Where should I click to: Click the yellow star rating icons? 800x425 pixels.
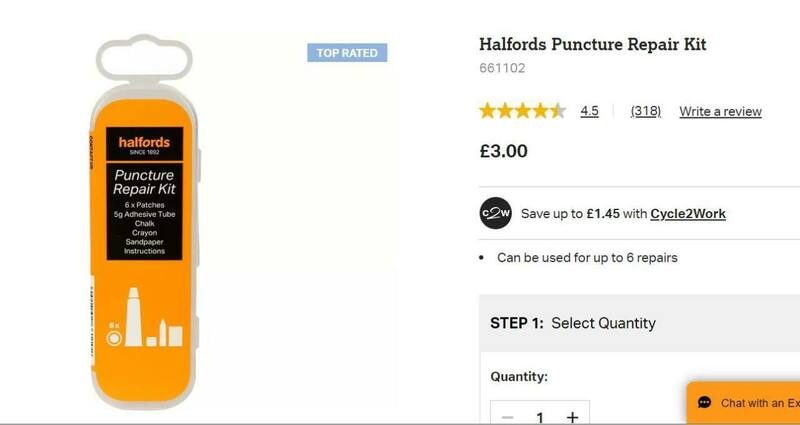coord(522,111)
